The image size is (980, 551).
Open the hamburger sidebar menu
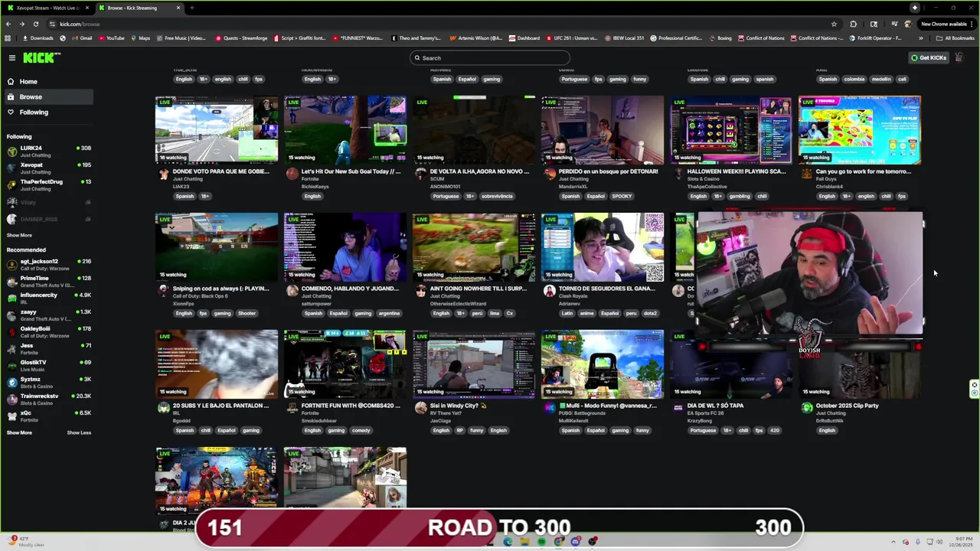[x=12, y=57]
